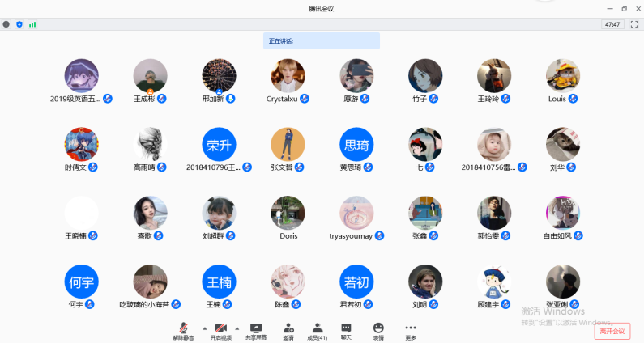The image size is (644, 343).
Task: Click the mic icon beside Louis
Action: (573, 99)
